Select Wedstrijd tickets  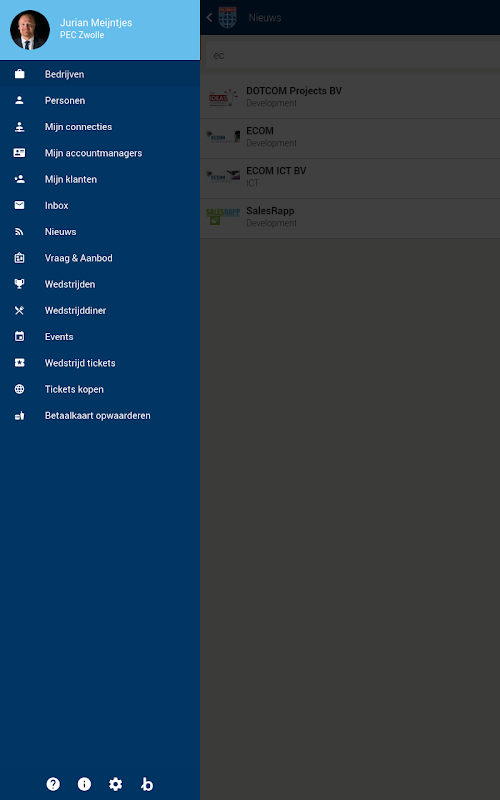pyautogui.click(x=100, y=363)
